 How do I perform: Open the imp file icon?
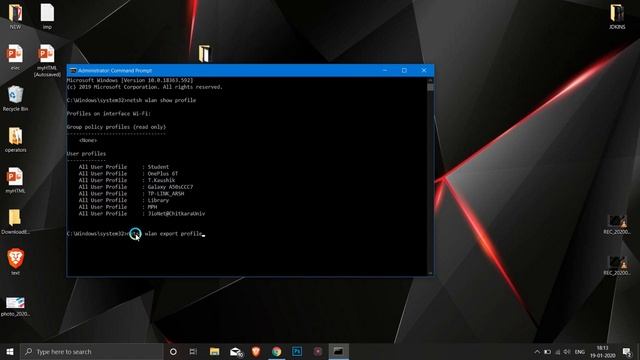(x=47, y=16)
